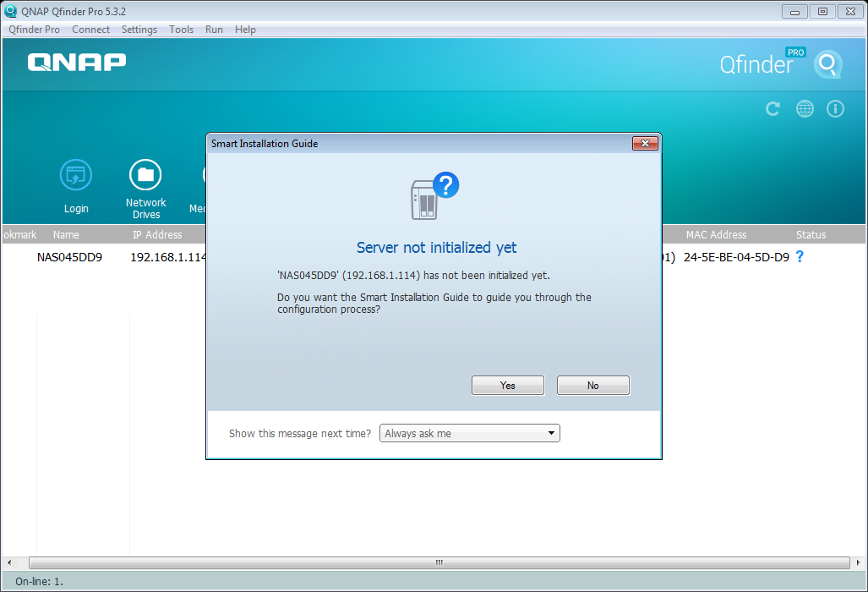Close the Smart Installation Guide dialog

(645, 144)
